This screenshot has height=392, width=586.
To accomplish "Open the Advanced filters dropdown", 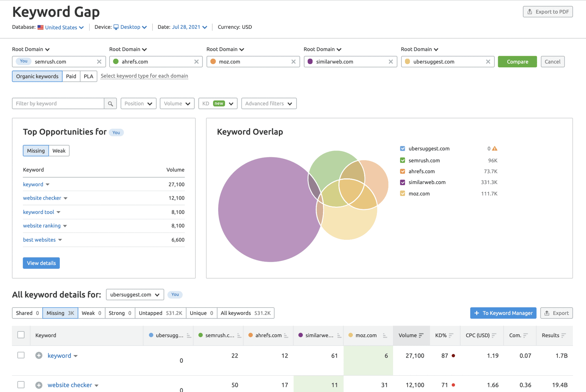I will 269,103.
